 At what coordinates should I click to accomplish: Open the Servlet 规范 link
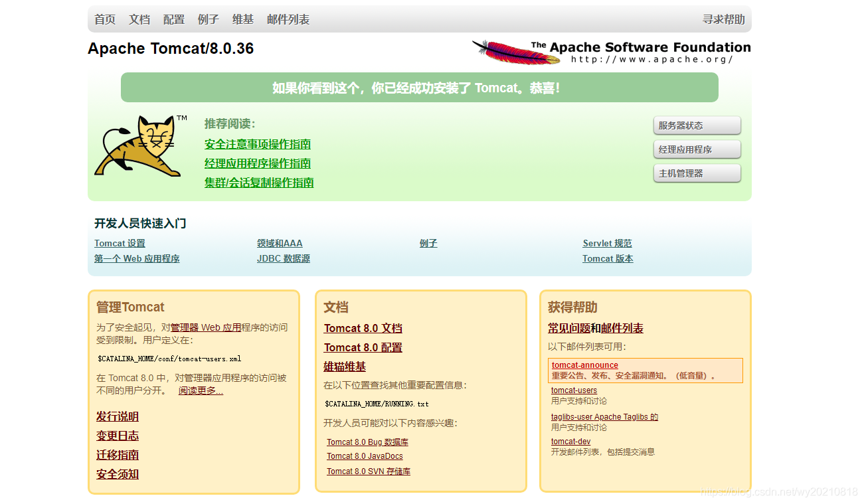coord(607,243)
